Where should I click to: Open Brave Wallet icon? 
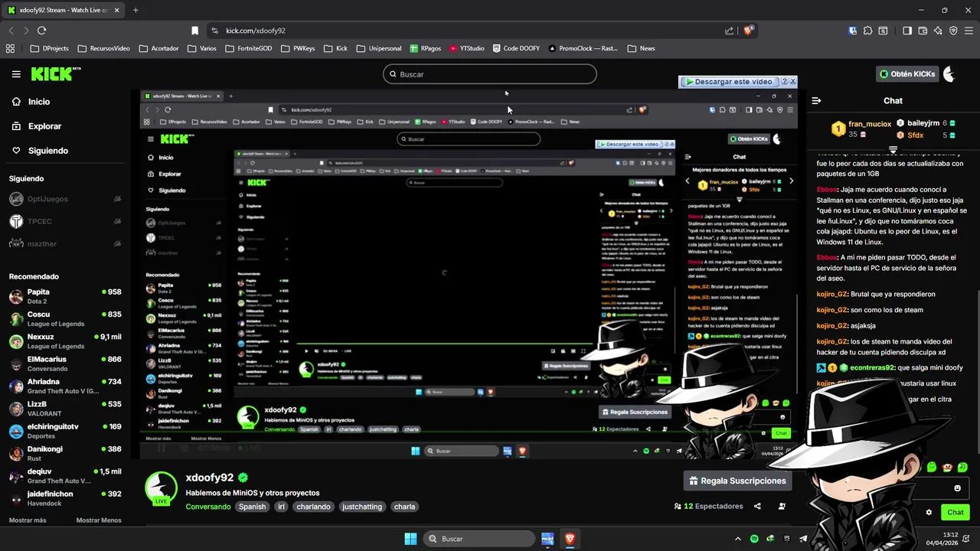point(923,31)
